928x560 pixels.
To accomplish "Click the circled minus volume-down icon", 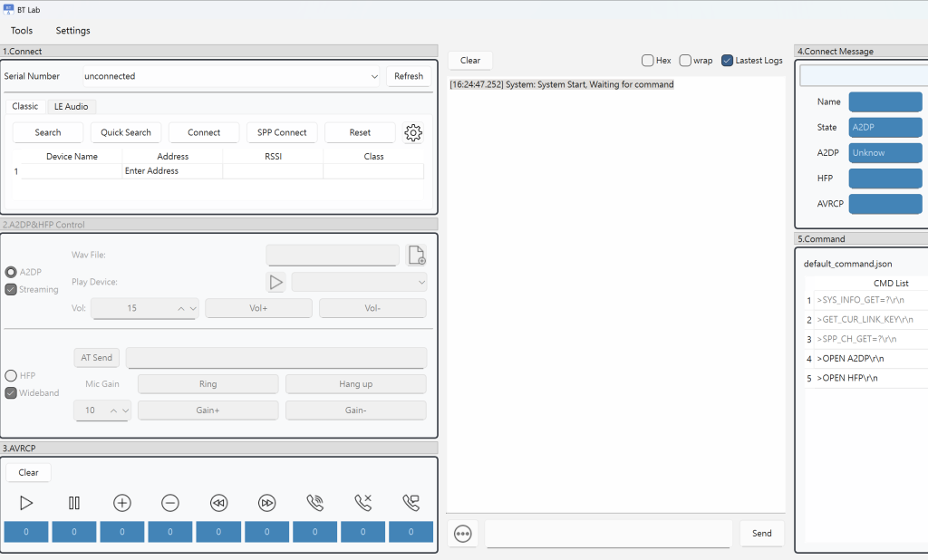I will coord(170,503).
